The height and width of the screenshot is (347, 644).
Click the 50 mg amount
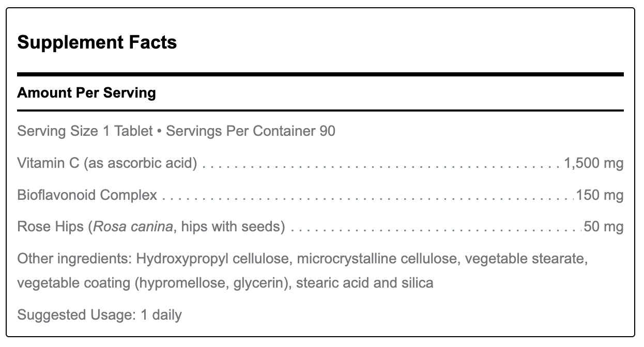pos(604,227)
